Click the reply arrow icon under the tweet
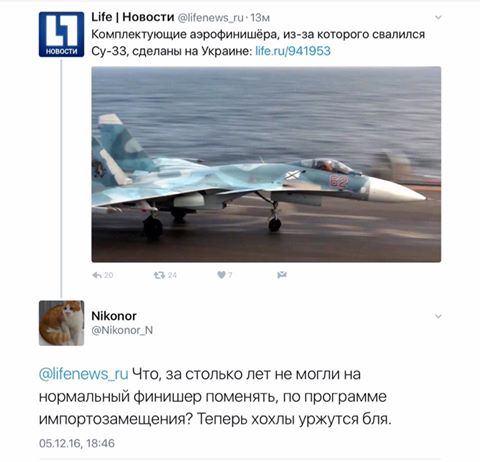The image size is (480, 462). point(97,275)
